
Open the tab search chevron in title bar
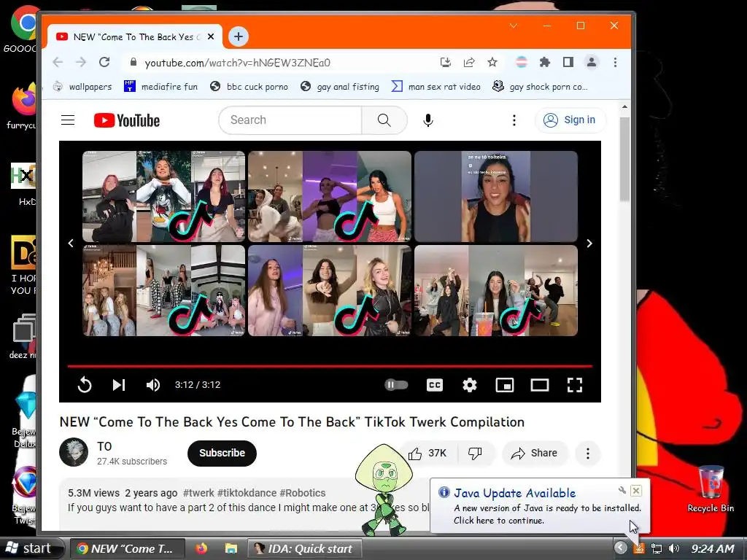pos(514,26)
